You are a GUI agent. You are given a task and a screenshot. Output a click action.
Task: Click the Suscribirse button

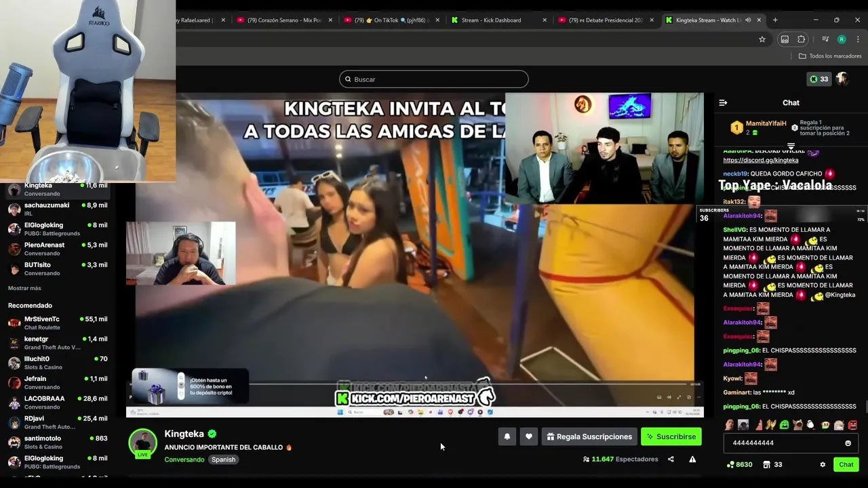click(x=671, y=436)
